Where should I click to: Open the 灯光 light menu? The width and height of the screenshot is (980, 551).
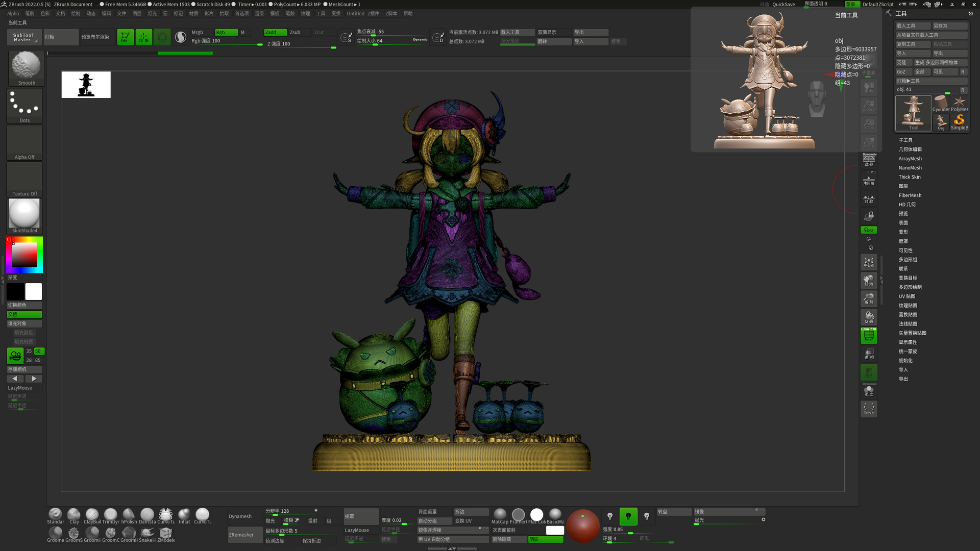(152, 14)
